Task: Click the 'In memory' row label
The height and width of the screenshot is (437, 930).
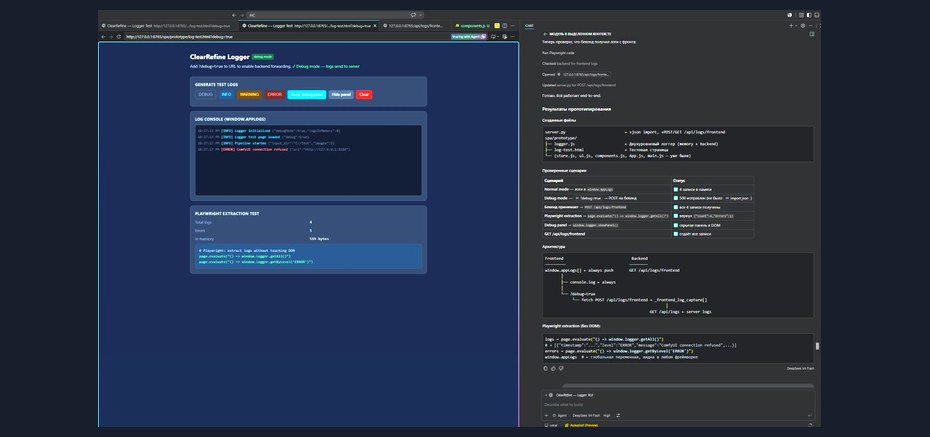Action: point(203,238)
